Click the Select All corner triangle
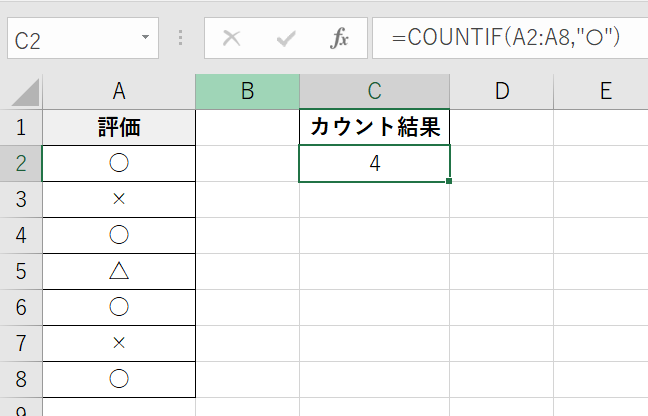Image resolution: width=648 pixels, height=416 pixels. pos(22,91)
